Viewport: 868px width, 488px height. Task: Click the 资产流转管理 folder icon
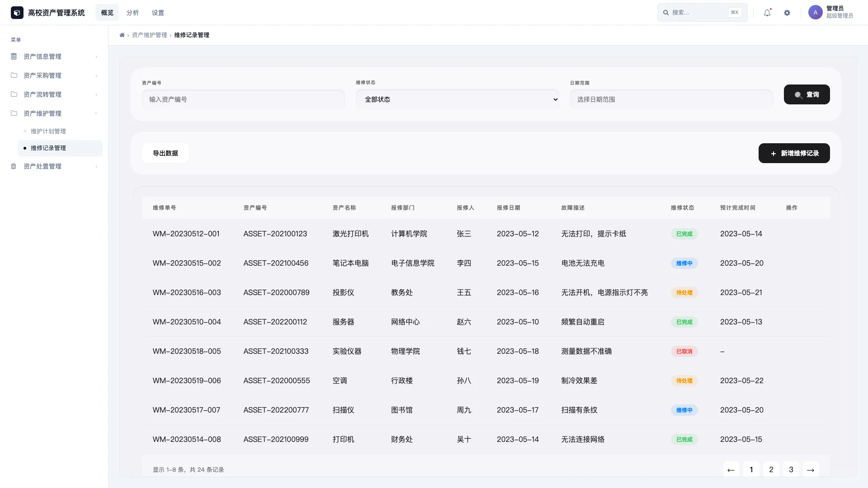(14, 94)
